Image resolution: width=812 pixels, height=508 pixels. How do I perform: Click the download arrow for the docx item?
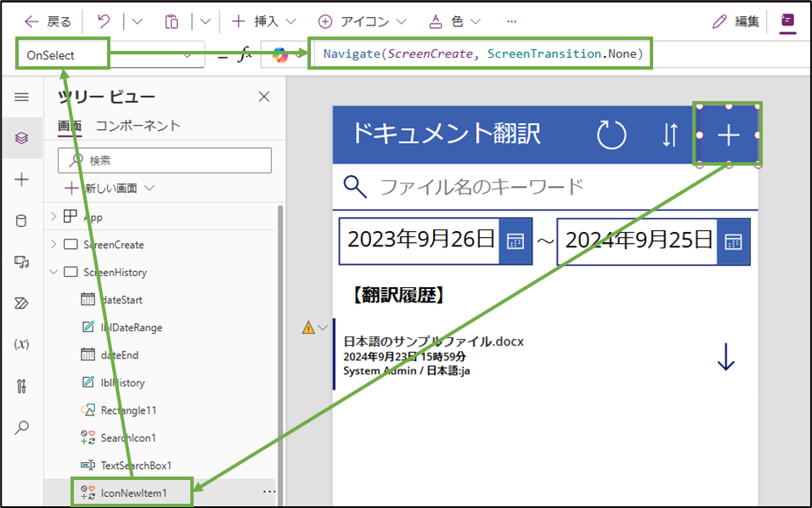pyautogui.click(x=726, y=357)
